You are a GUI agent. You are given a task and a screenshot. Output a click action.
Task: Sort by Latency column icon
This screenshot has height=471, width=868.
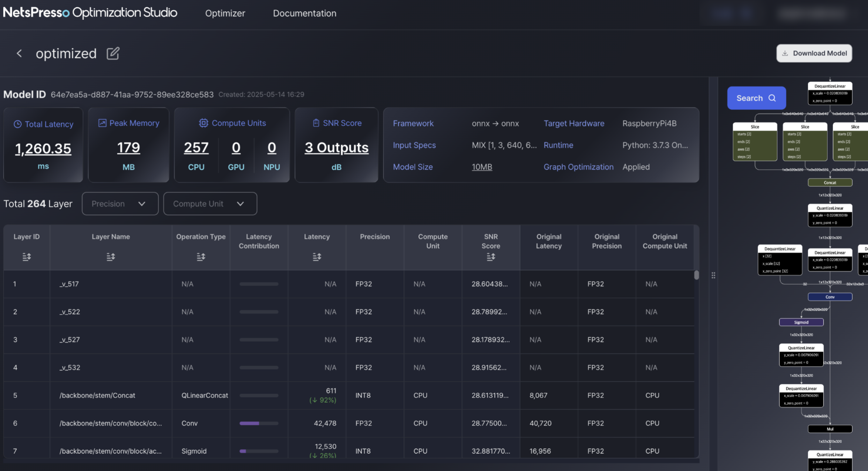[317, 257]
